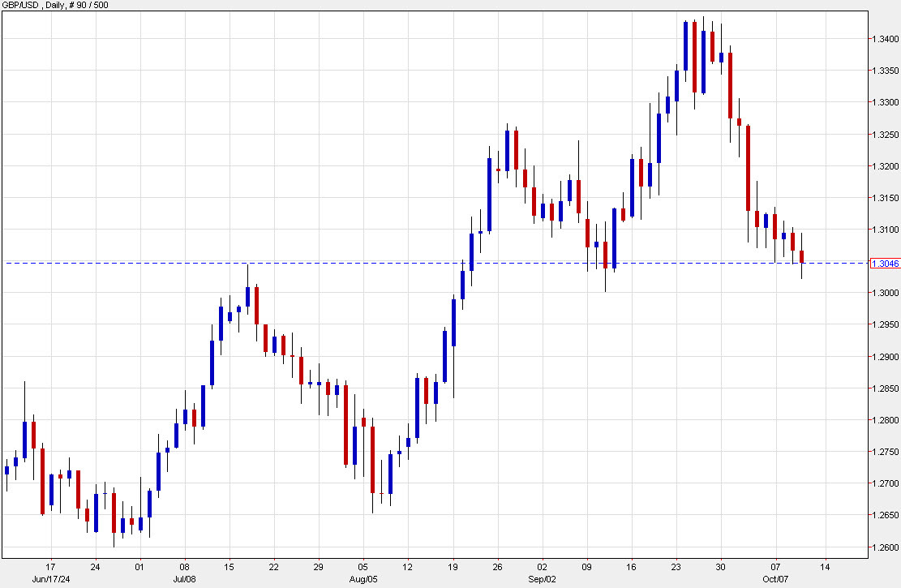Select the Aug/05 date label
Viewport: 901px width, 588px height.
pyautogui.click(x=363, y=578)
